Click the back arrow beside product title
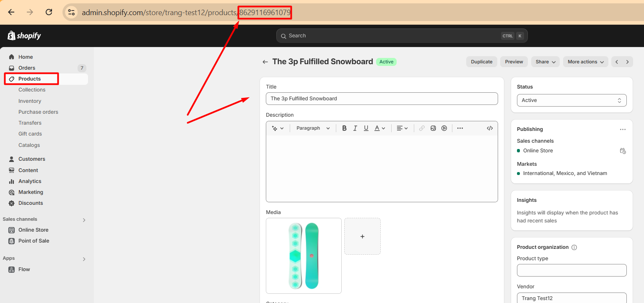The image size is (644, 303). [x=265, y=62]
